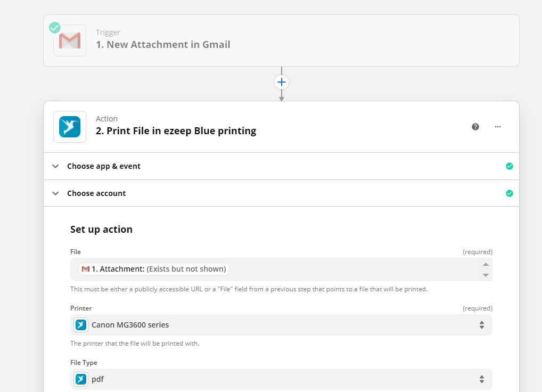This screenshot has width=542, height=392.
Task: Click the green check on the Gmail trigger
Action: point(55,28)
